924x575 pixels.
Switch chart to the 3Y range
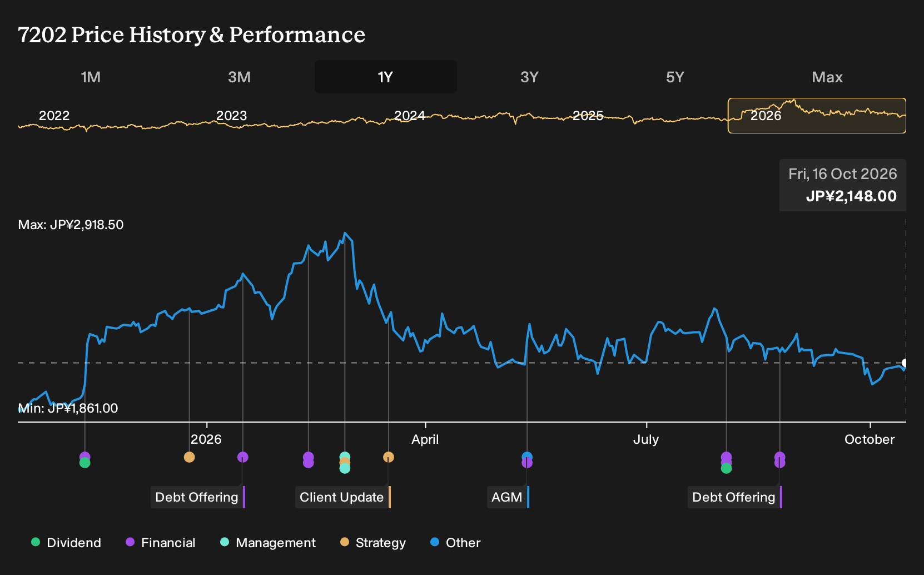pos(529,77)
